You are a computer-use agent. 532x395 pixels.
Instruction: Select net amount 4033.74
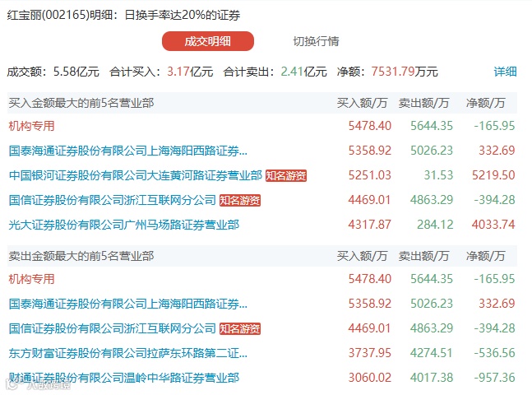click(x=493, y=225)
